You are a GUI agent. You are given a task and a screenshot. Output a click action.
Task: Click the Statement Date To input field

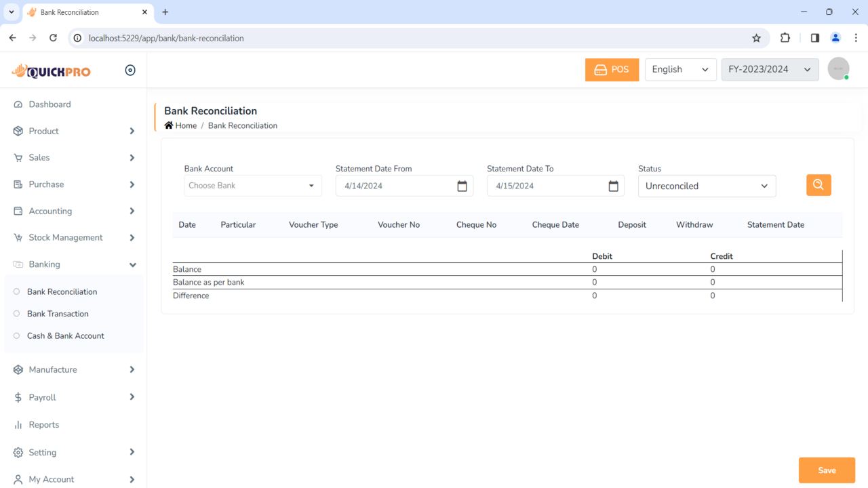pos(542,186)
